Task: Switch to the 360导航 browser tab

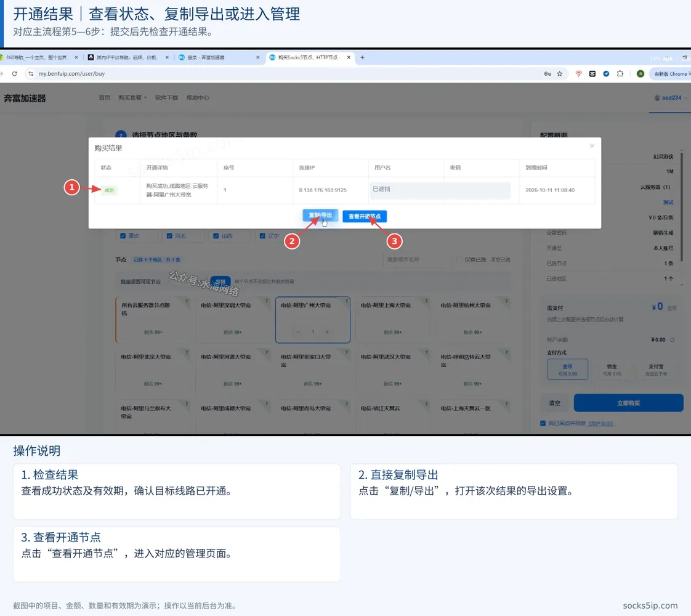Action: point(37,57)
